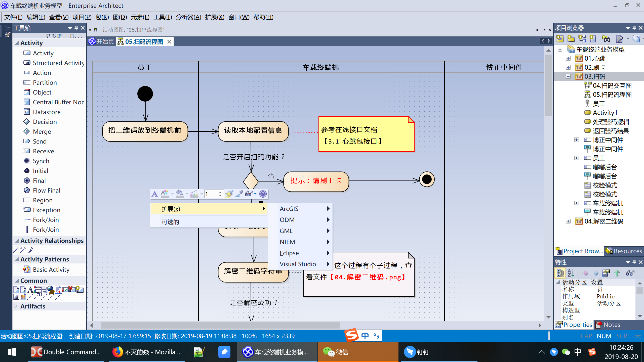Expand the 01.心跳 package node
The width and height of the screenshot is (644, 362).
point(568,58)
